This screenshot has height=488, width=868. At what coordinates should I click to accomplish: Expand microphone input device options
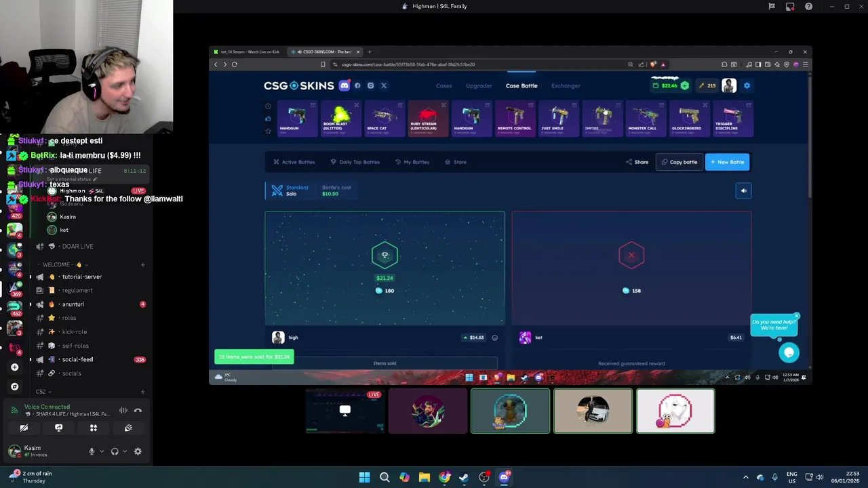coord(102,451)
